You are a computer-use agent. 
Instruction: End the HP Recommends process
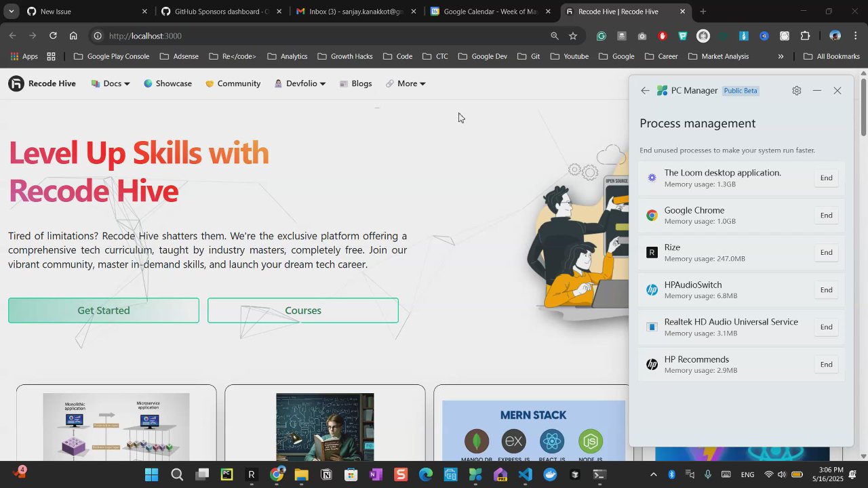(x=826, y=364)
